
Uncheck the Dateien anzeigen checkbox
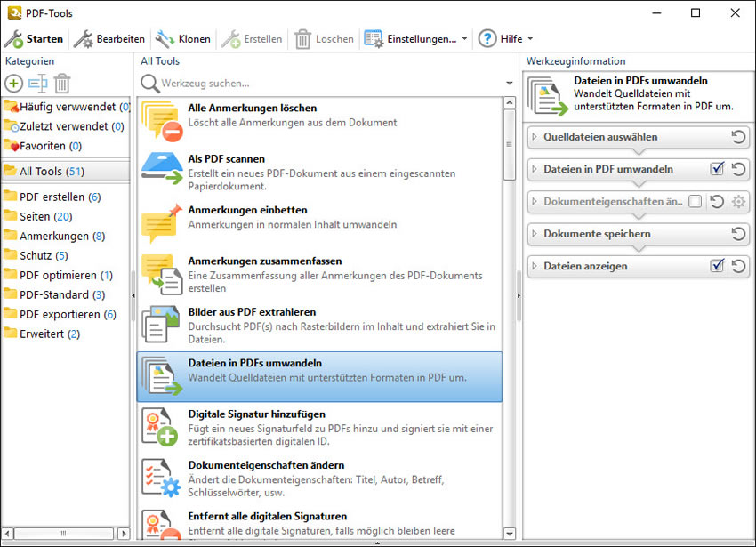pos(718,266)
